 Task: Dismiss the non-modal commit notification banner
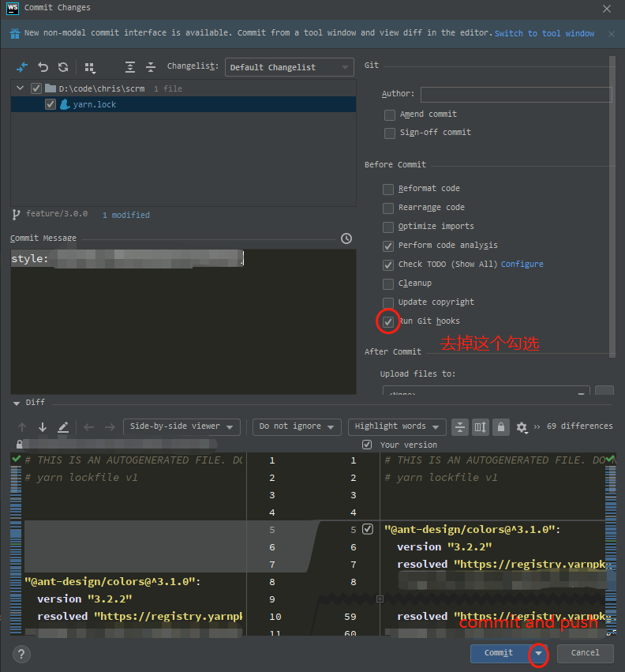click(x=612, y=34)
